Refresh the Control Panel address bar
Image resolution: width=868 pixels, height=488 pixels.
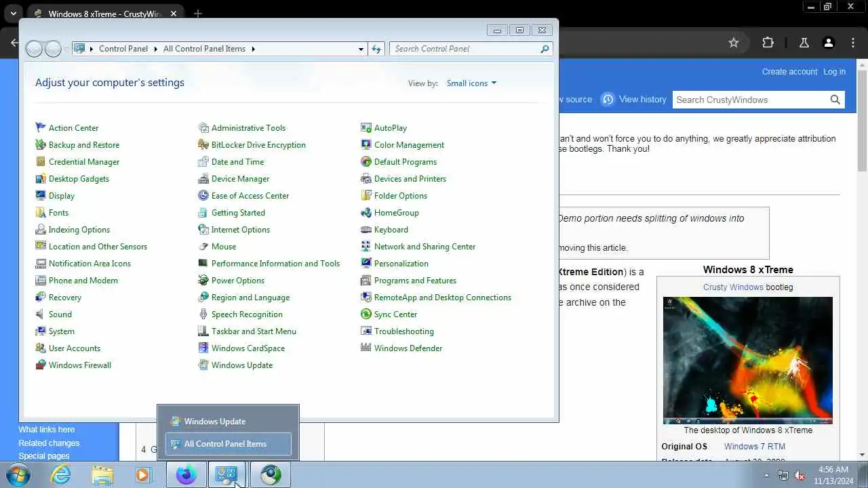[x=376, y=49]
